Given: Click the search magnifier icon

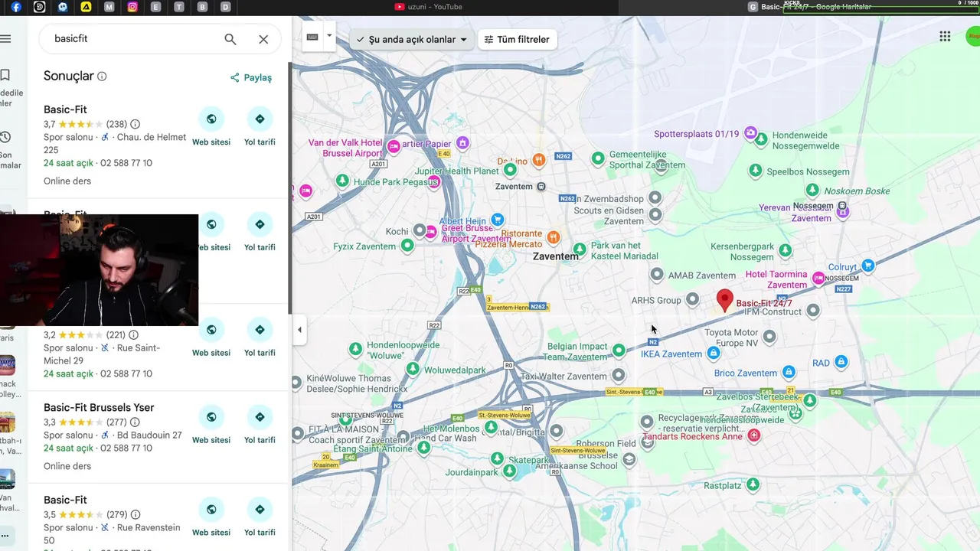Looking at the screenshot, I should coord(230,39).
